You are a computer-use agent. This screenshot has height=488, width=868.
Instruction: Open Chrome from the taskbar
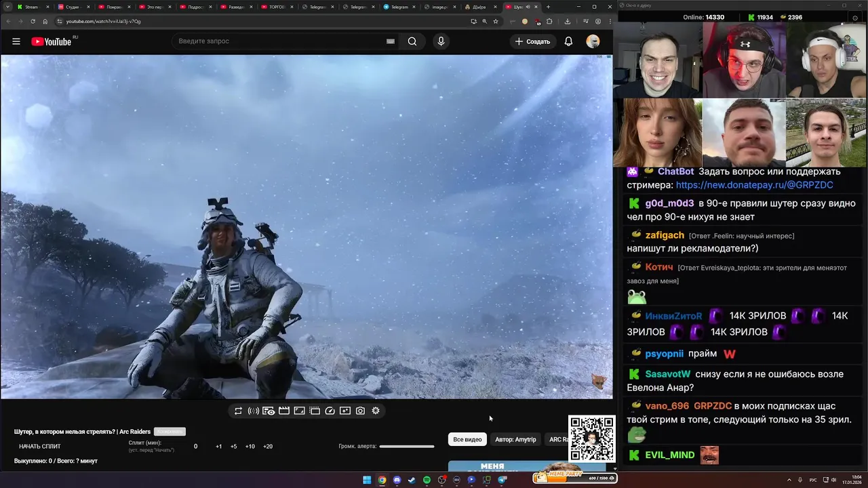coord(382,480)
